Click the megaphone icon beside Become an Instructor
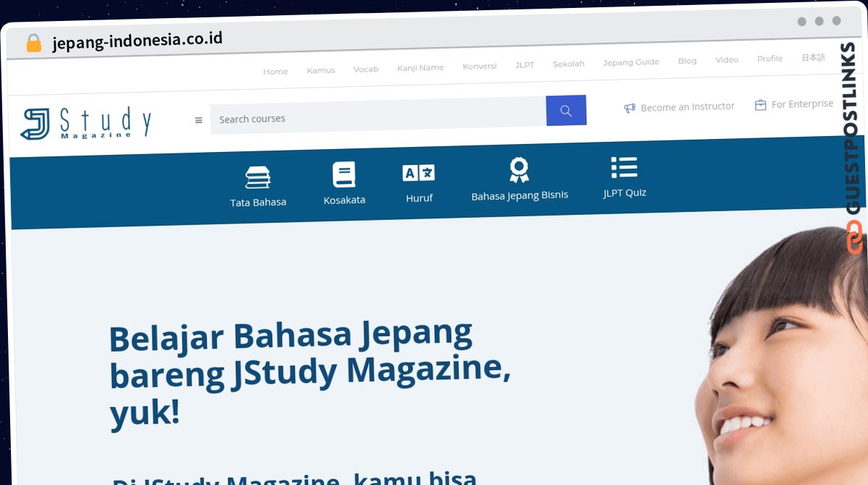 [629, 107]
